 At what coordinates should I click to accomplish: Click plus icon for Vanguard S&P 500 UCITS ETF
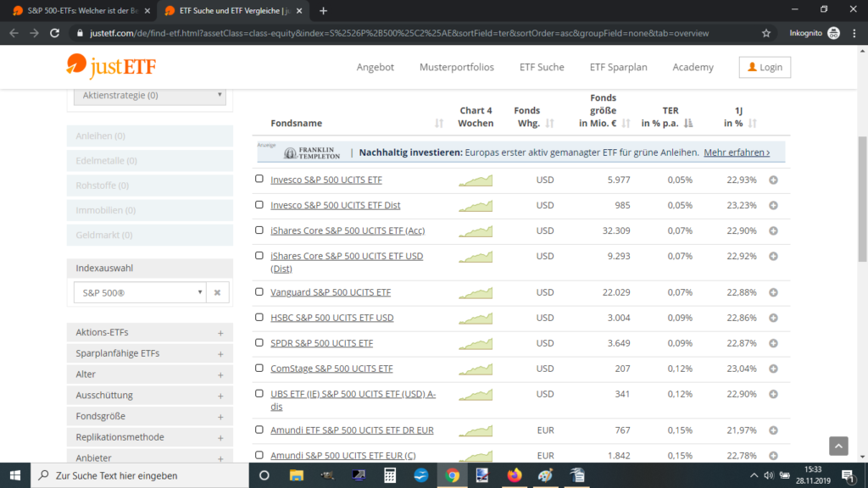coord(773,292)
